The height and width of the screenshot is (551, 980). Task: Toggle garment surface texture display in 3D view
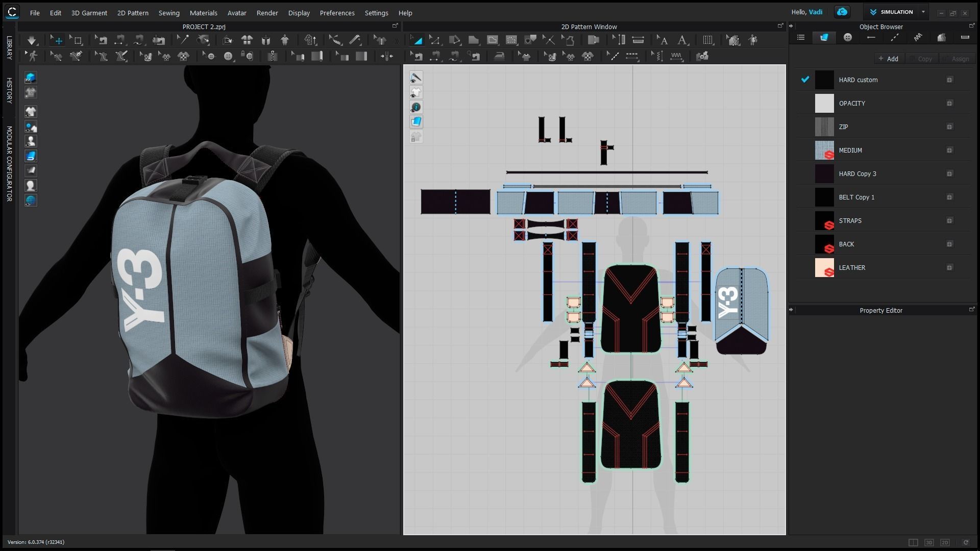coord(31,156)
